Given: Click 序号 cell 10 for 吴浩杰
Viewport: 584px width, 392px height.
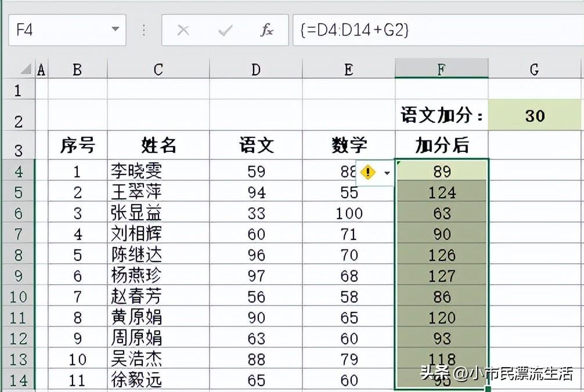Looking at the screenshot, I should click(77, 358).
